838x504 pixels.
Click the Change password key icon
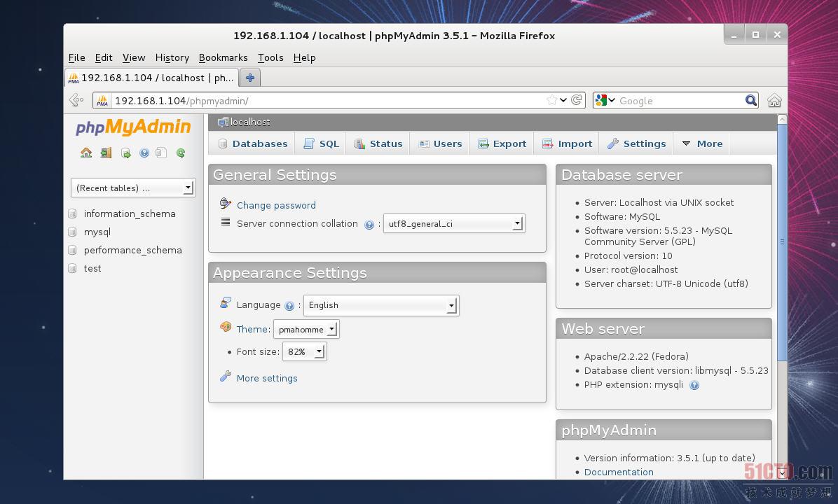point(226,204)
